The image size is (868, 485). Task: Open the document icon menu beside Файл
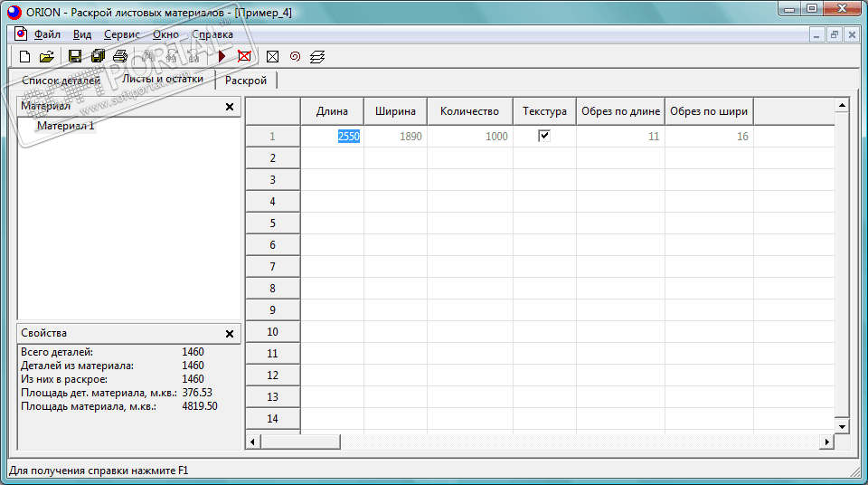pos(21,34)
